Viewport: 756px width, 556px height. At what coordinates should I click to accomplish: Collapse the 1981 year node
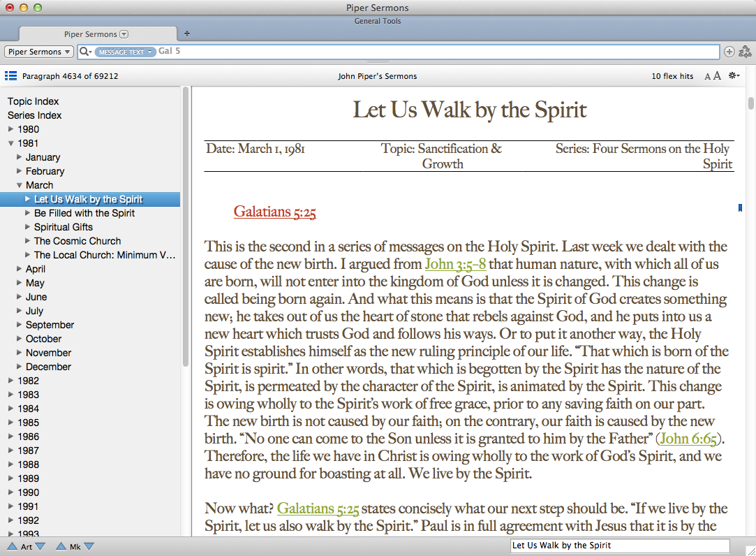10,143
